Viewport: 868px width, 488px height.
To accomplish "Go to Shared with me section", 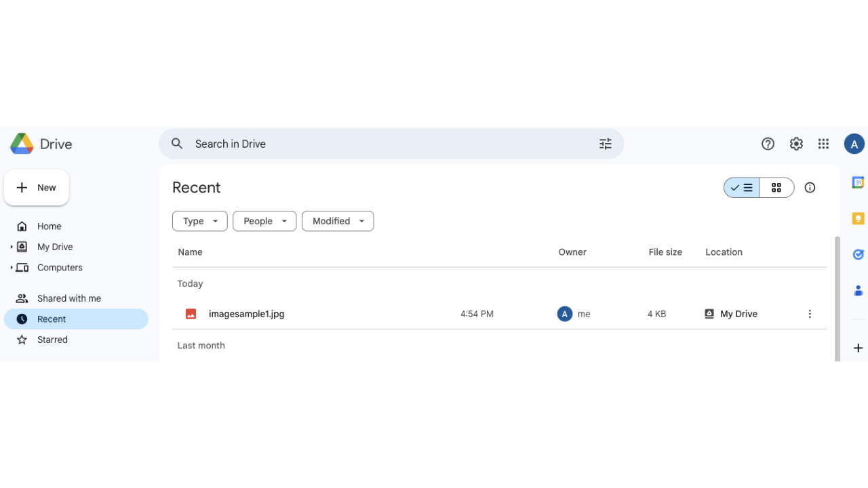I will [68, 298].
